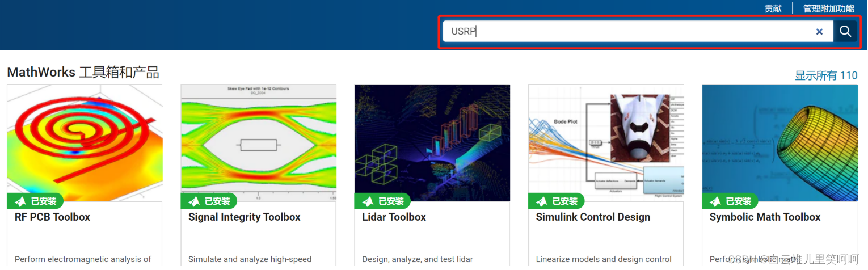Clear the USRP search text
The height and width of the screenshot is (270, 868).
tap(819, 32)
